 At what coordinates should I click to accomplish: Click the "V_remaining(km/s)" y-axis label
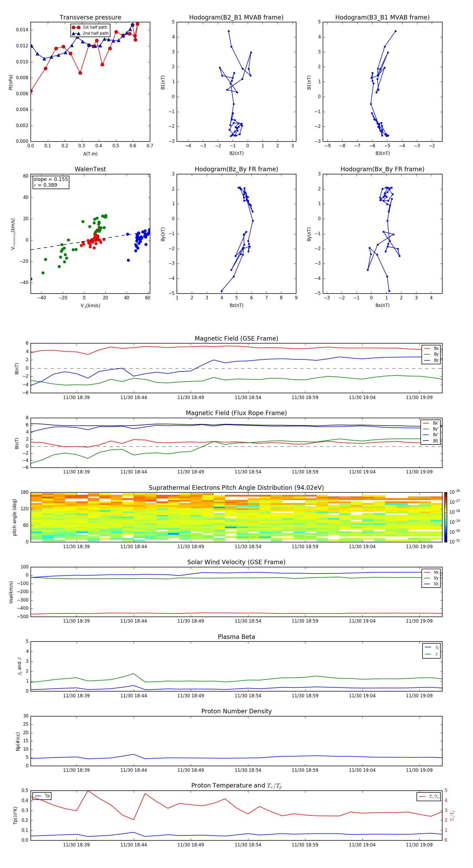[x=13, y=234]
